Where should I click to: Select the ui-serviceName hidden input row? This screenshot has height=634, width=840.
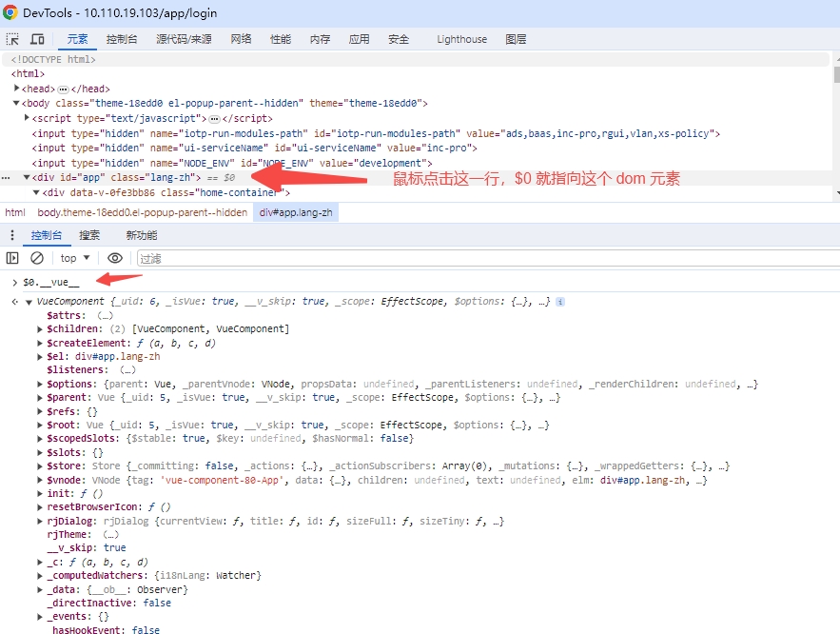(x=254, y=148)
